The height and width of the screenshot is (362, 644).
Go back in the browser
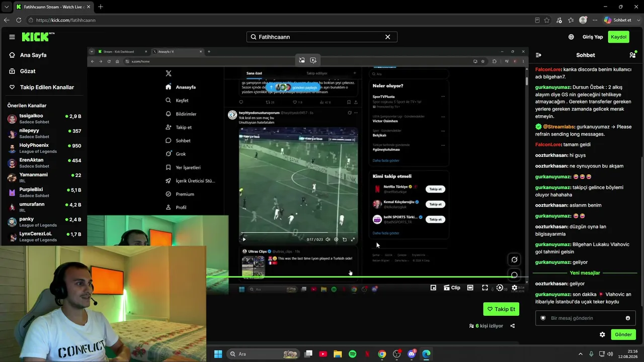point(7,20)
